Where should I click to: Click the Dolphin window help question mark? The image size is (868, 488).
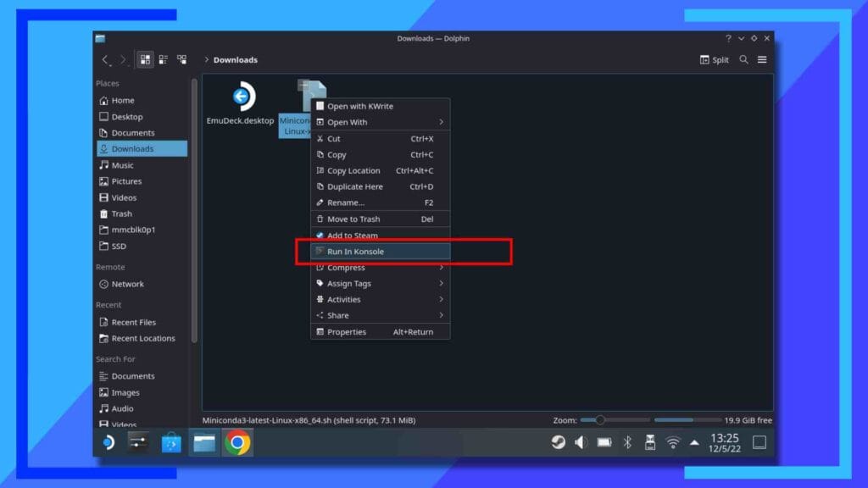click(728, 38)
